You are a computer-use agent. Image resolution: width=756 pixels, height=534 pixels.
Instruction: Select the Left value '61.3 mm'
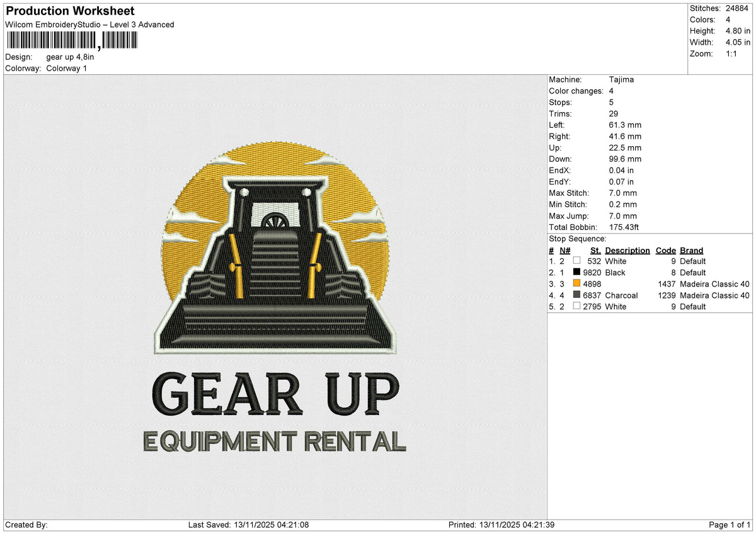click(625, 125)
